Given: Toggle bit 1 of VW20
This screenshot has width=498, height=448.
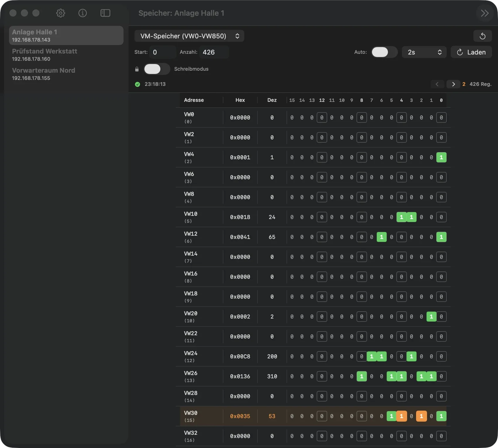Looking at the screenshot, I should click(x=431, y=317).
